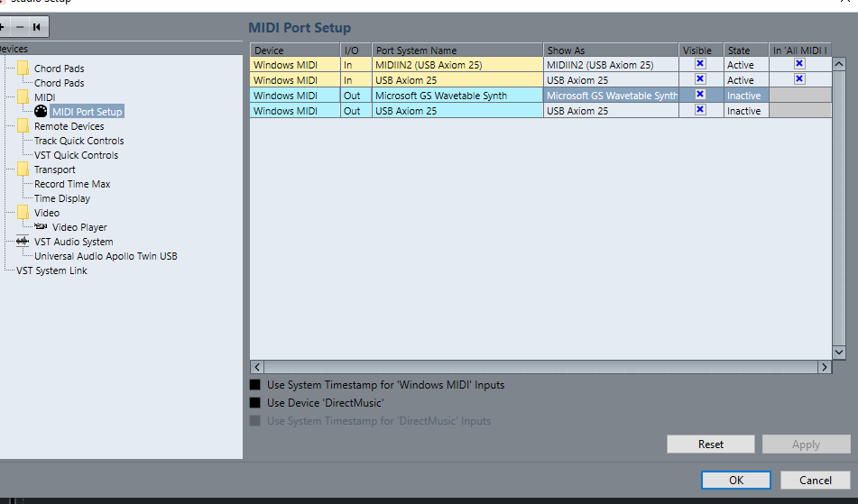Toggle All MIDI Inputs for MIDIIN2 row

(x=799, y=64)
